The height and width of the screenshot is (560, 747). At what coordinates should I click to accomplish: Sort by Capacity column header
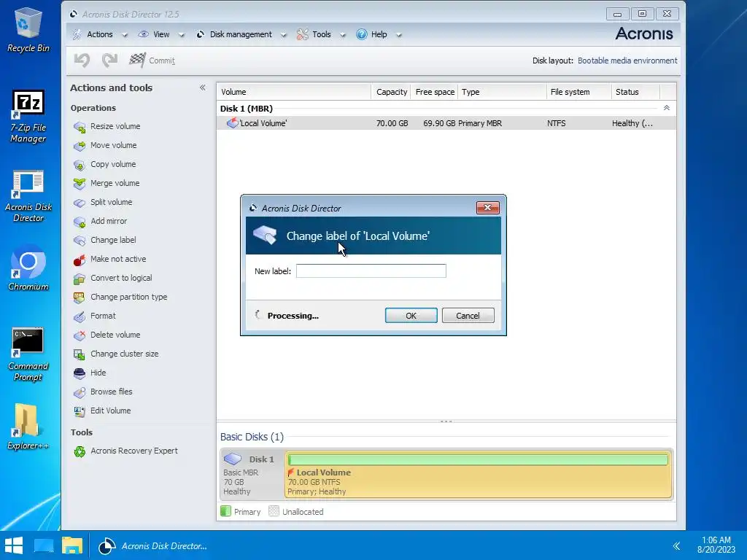click(x=391, y=92)
